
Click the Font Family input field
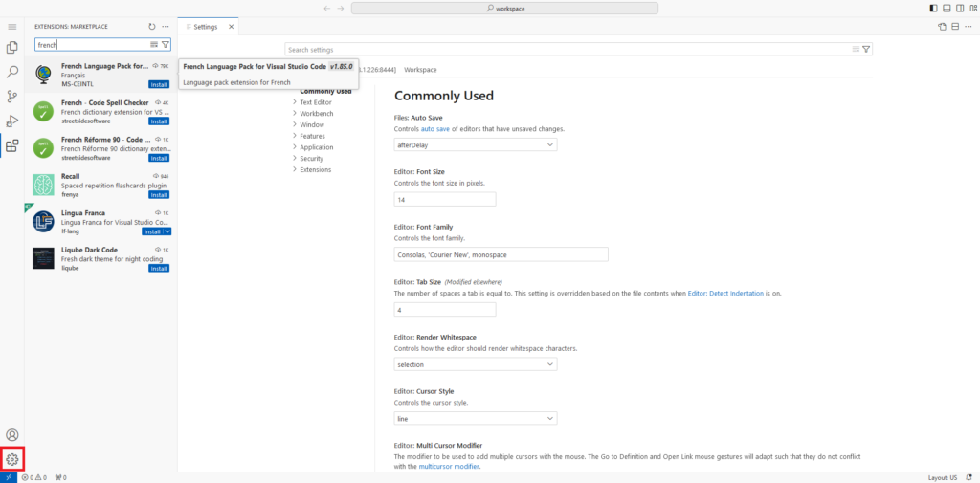501,254
